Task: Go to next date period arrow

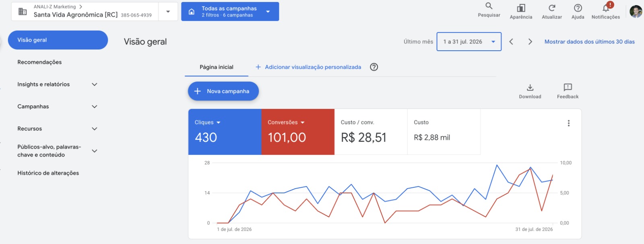Action: tap(530, 41)
